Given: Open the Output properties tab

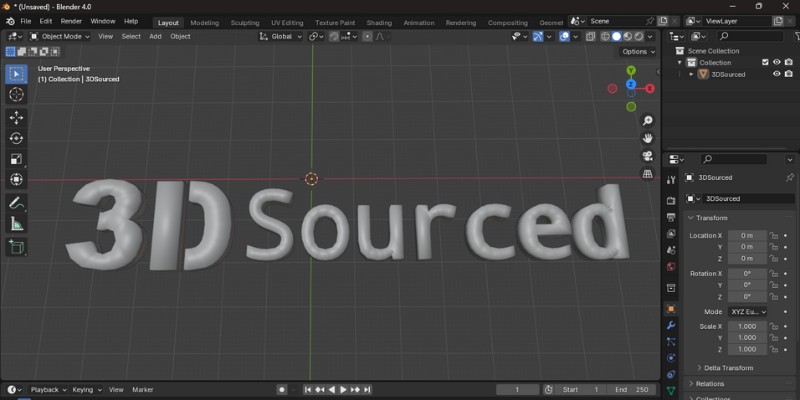Looking at the screenshot, I should pos(671,217).
